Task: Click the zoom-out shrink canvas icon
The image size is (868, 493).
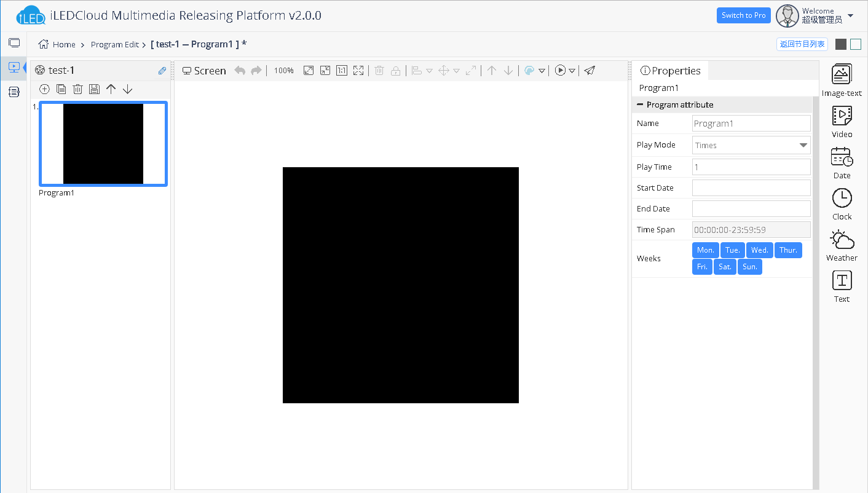Action: [x=325, y=71]
